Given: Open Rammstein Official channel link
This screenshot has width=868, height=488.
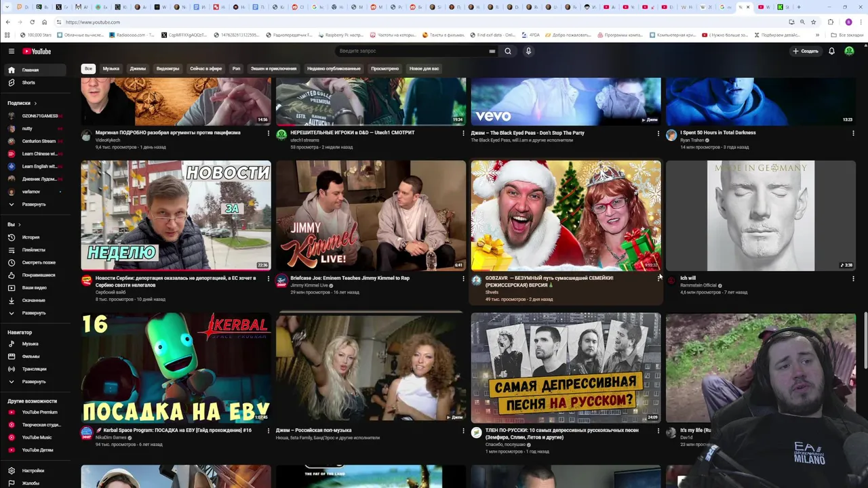Looking at the screenshot, I should pos(698,285).
